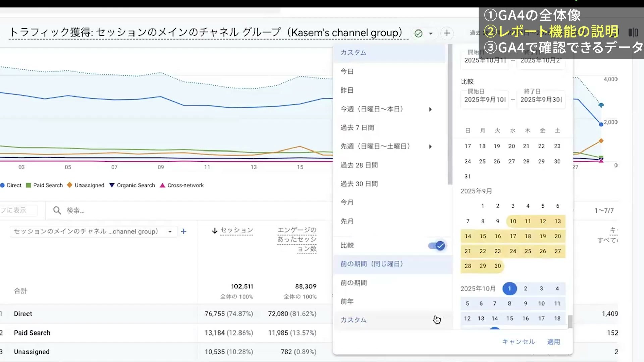Toggle Organic Search series legend triangle

pos(112,185)
